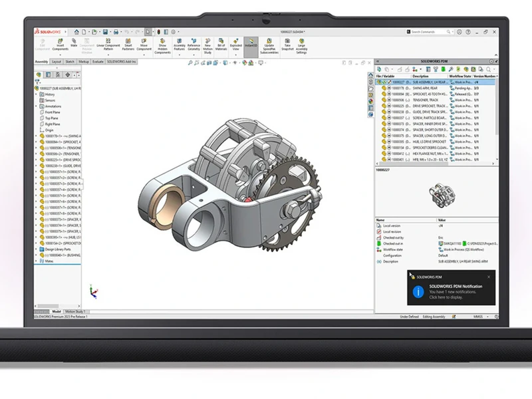Toggle pin on SOLIDWORKS PDM pane
This screenshot has height=399, width=532.
496,61
